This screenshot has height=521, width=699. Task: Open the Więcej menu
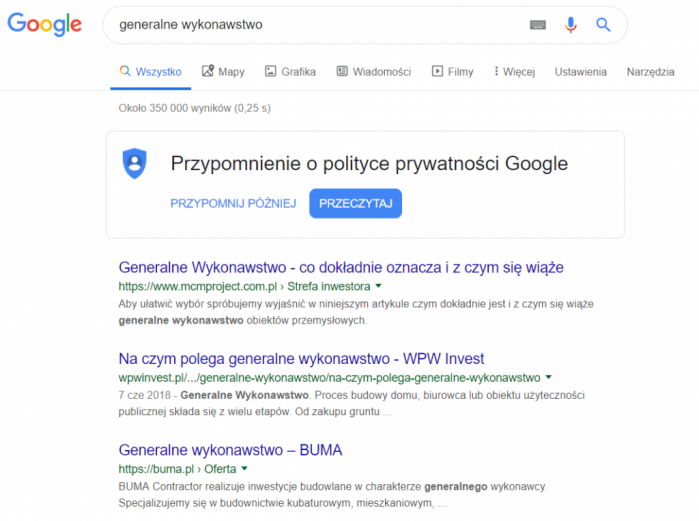tap(514, 72)
